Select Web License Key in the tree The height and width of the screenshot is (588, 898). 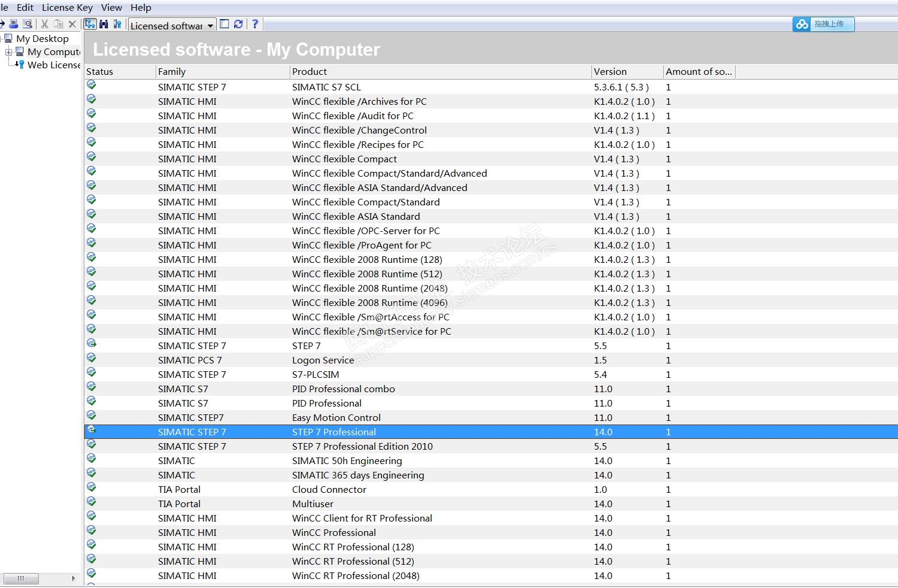[x=54, y=65]
